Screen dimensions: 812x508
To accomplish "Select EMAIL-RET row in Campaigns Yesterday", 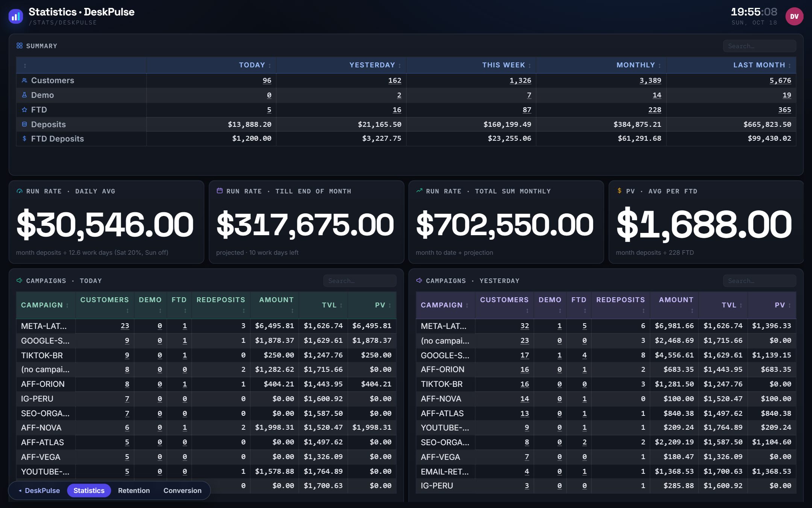I will [606, 471].
